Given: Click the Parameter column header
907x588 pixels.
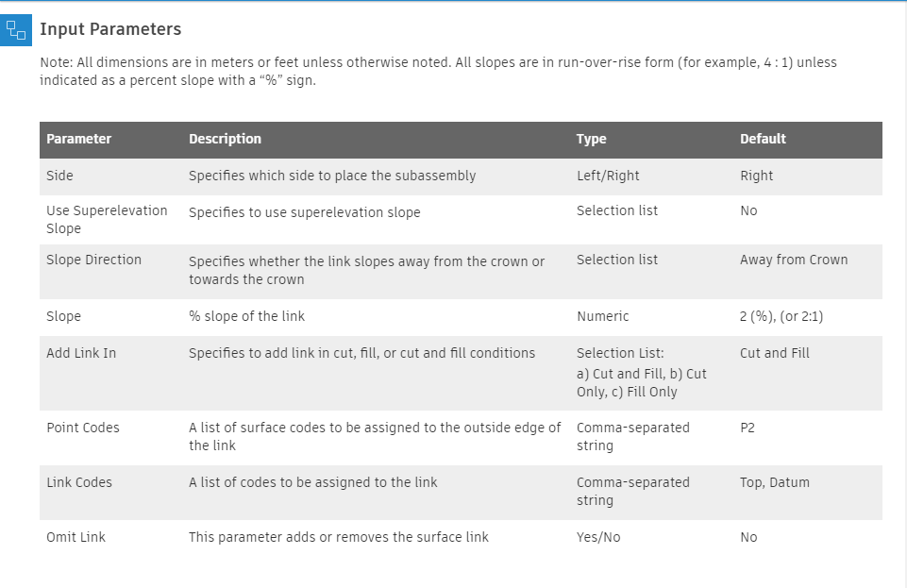Looking at the screenshot, I should tap(79, 139).
